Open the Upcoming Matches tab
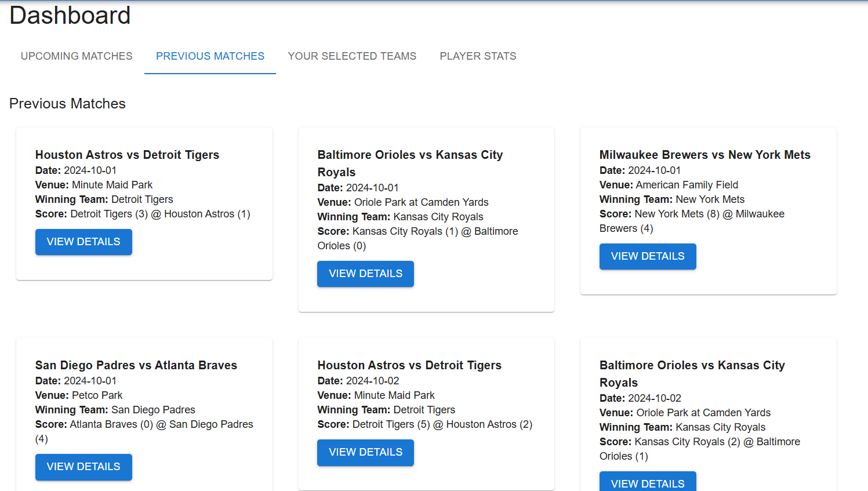The width and height of the screenshot is (868, 491). point(77,56)
